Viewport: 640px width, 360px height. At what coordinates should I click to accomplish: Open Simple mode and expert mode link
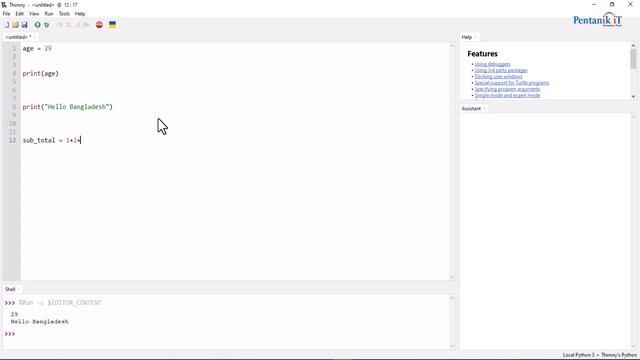click(x=507, y=95)
